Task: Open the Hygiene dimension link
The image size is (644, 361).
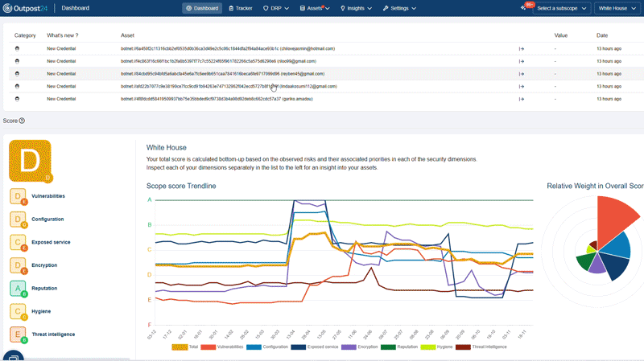Action: pos(43,311)
